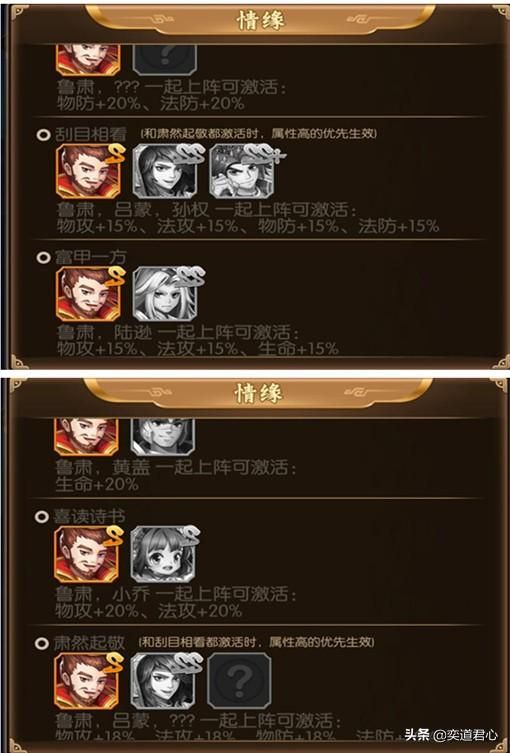Tap Lü Meng portrait under 刮目相看
510x753 pixels.
[x=165, y=172]
